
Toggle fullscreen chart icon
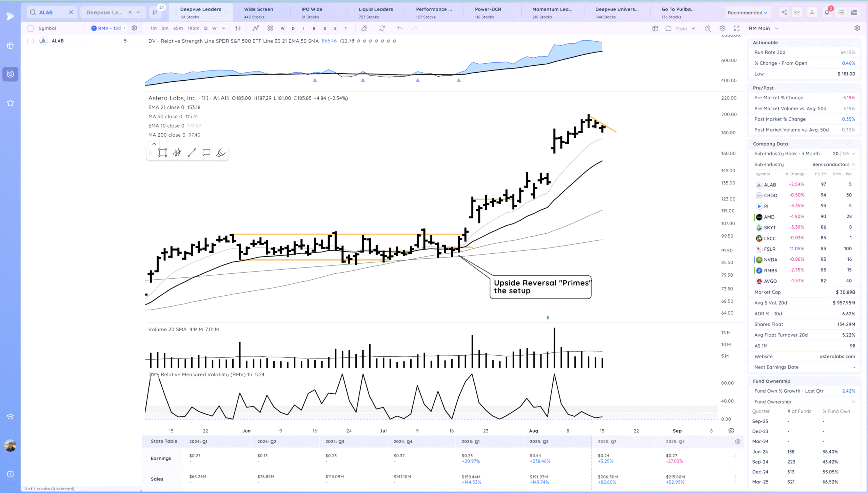[737, 28]
